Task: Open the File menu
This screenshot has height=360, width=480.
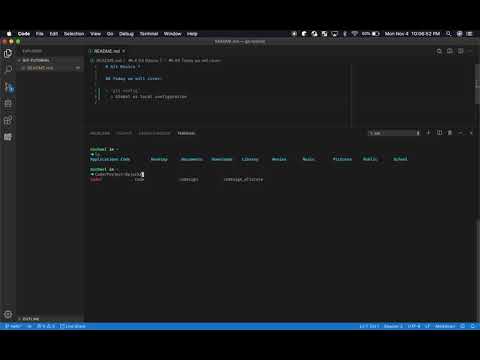Action: point(40,34)
